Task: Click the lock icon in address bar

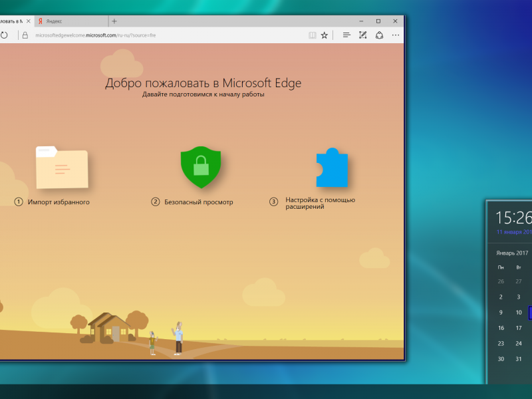Action: 25,35
